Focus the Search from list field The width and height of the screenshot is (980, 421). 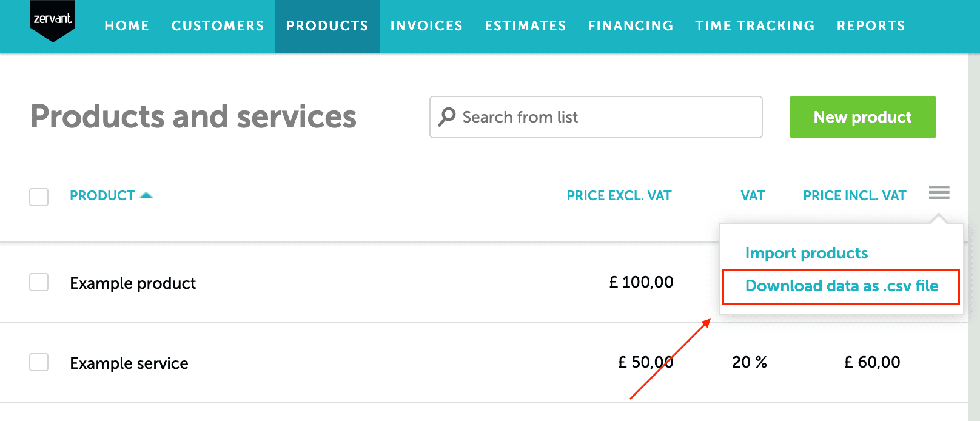click(596, 117)
